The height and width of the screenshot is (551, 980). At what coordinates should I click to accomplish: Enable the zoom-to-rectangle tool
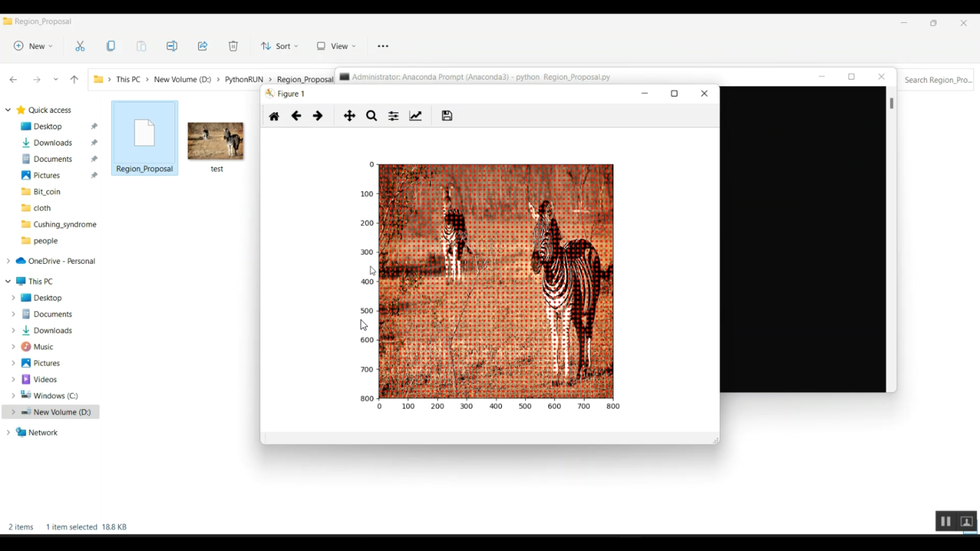click(x=371, y=116)
